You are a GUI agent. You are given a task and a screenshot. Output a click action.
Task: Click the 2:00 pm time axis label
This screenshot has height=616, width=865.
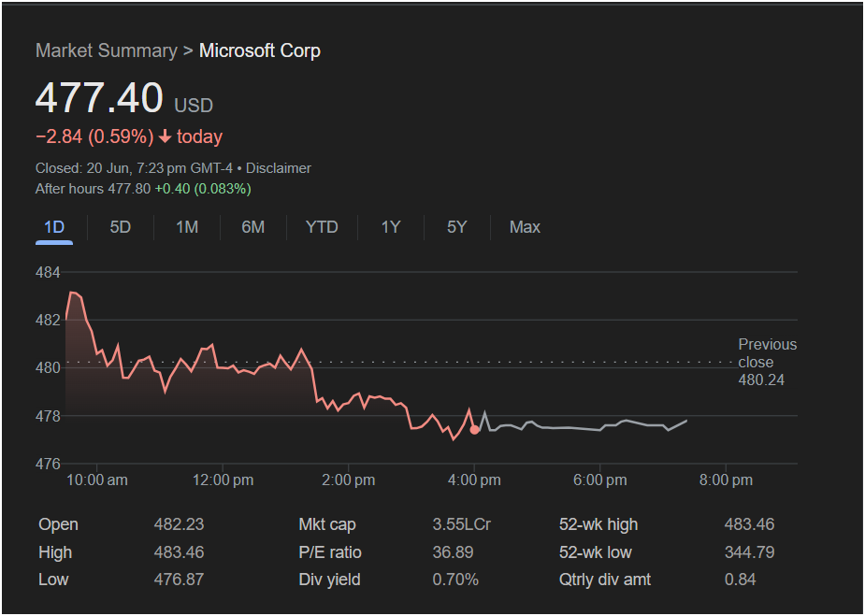349,480
